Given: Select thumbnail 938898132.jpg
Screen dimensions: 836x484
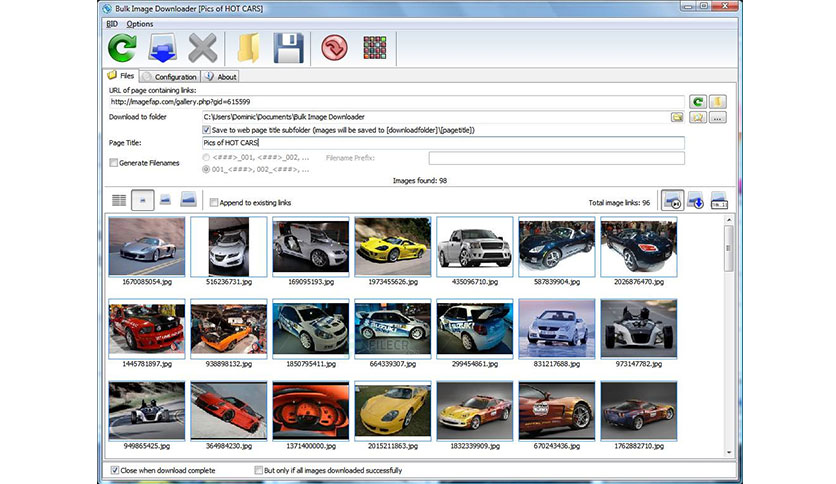Looking at the screenshot, I should pyautogui.click(x=229, y=328).
